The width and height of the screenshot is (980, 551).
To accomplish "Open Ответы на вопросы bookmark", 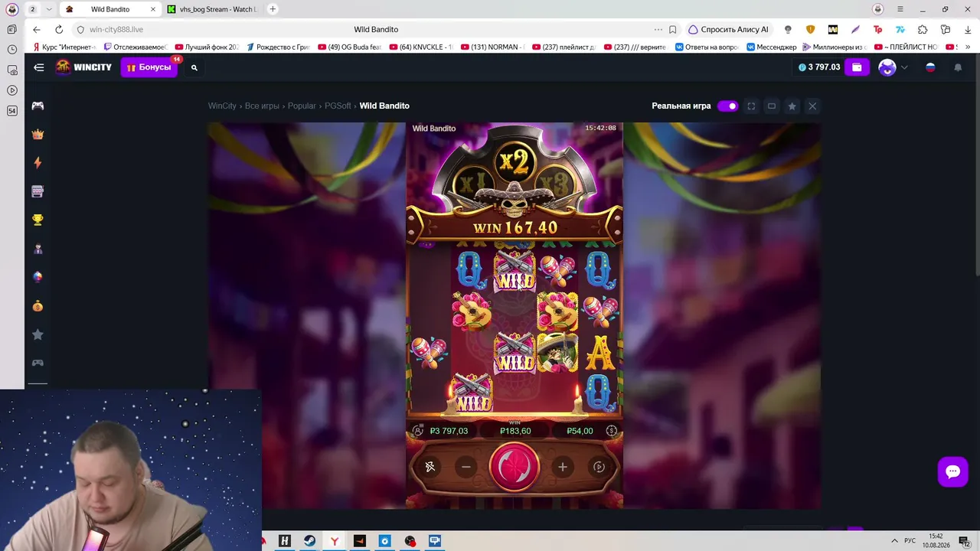I will pyautogui.click(x=707, y=47).
